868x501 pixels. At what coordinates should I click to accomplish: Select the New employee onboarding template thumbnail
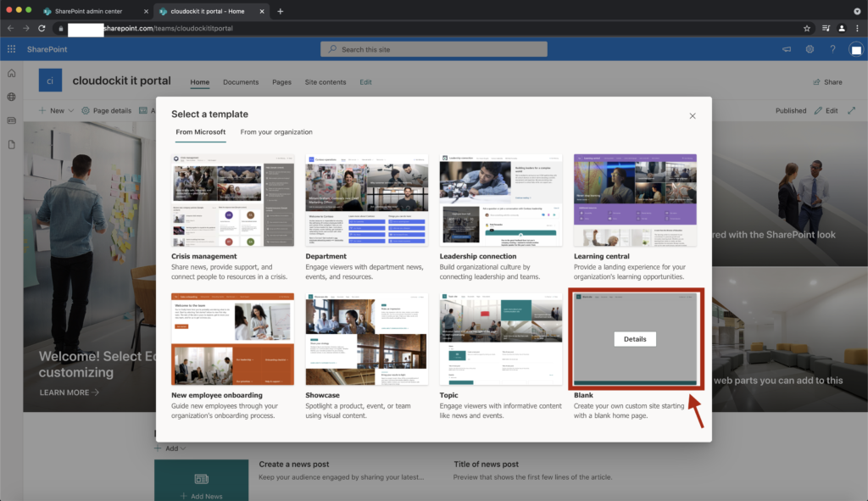click(232, 339)
